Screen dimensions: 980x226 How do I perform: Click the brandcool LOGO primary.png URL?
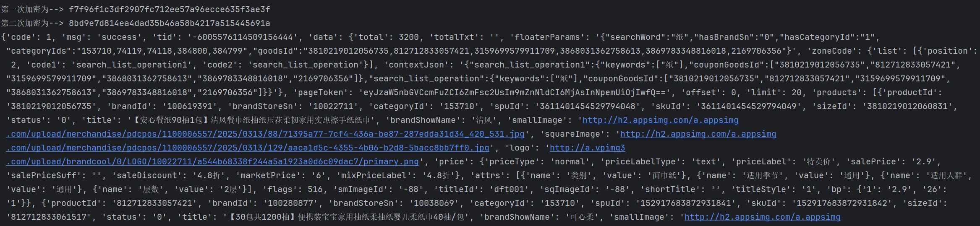(x=212, y=162)
